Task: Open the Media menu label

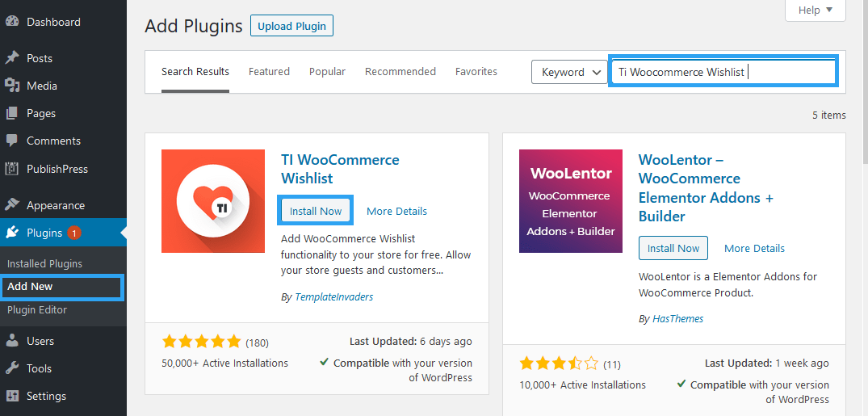Action: point(41,86)
